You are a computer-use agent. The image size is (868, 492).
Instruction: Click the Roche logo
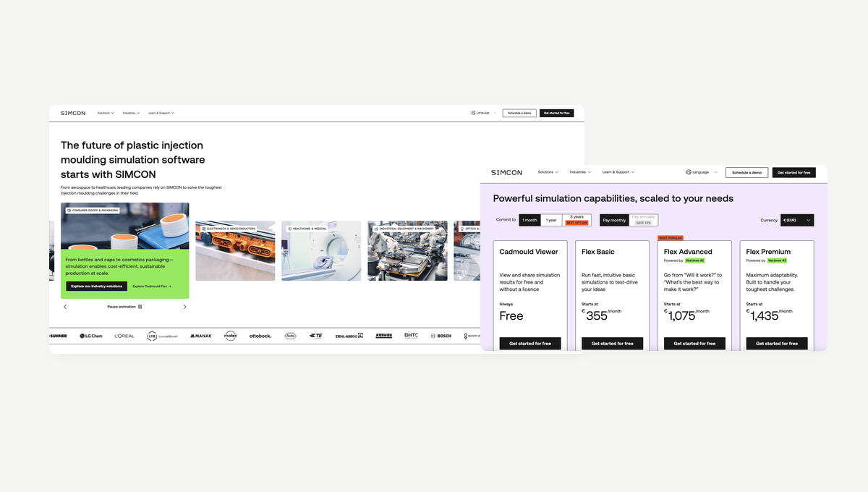pyautogui.click(x=290, y=336)
